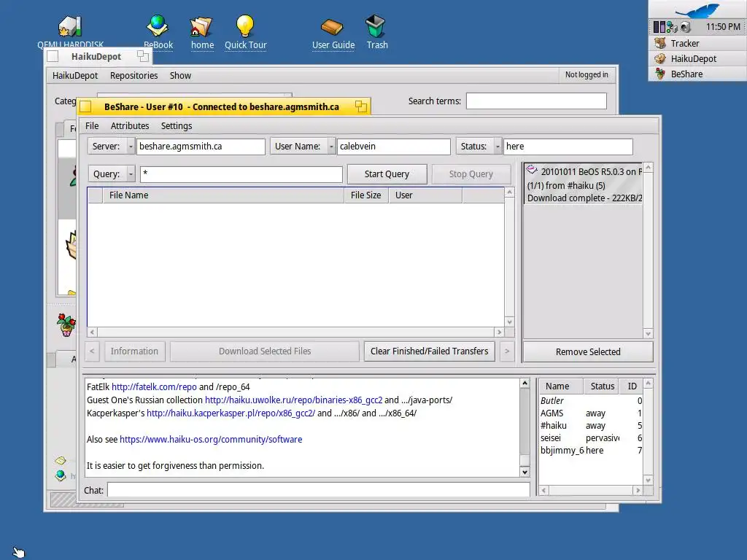The image size is (747, 560).
Task: Click the Haiku leaf Deskbar menu
Action: [697, 9]
